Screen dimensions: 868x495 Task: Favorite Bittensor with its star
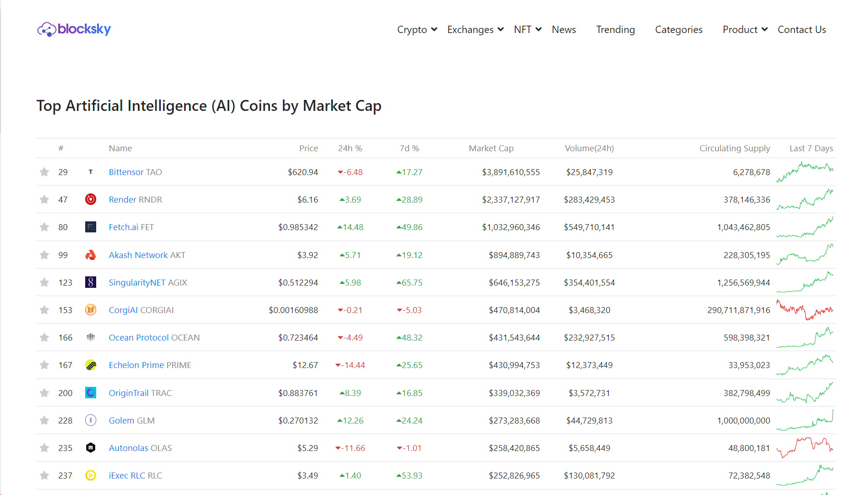click(x=44, y=172)
